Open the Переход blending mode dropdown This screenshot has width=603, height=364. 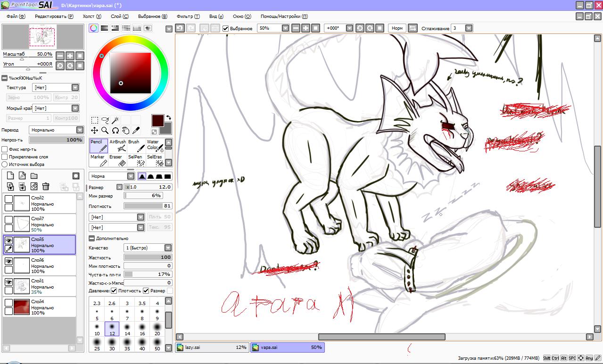coord(57,130)
